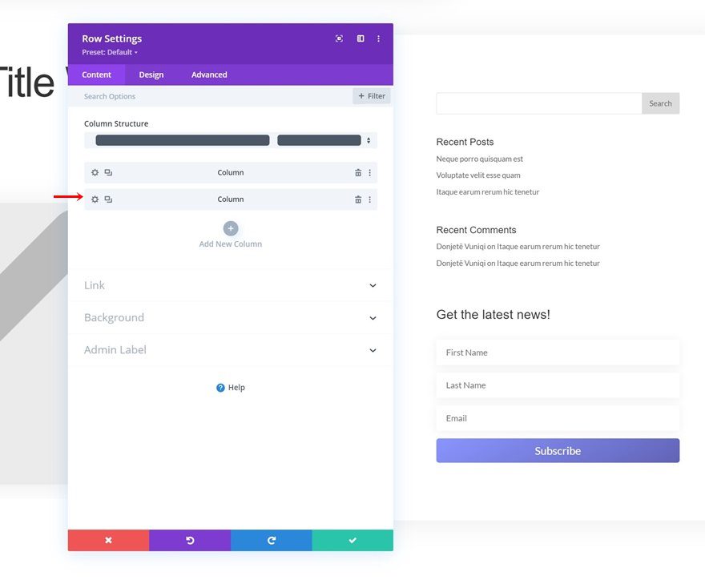Image resolution: width=705 pixels, height=588 pixels.
Task: Undo the last change with the purple arrow
Action: click(190, 540)
